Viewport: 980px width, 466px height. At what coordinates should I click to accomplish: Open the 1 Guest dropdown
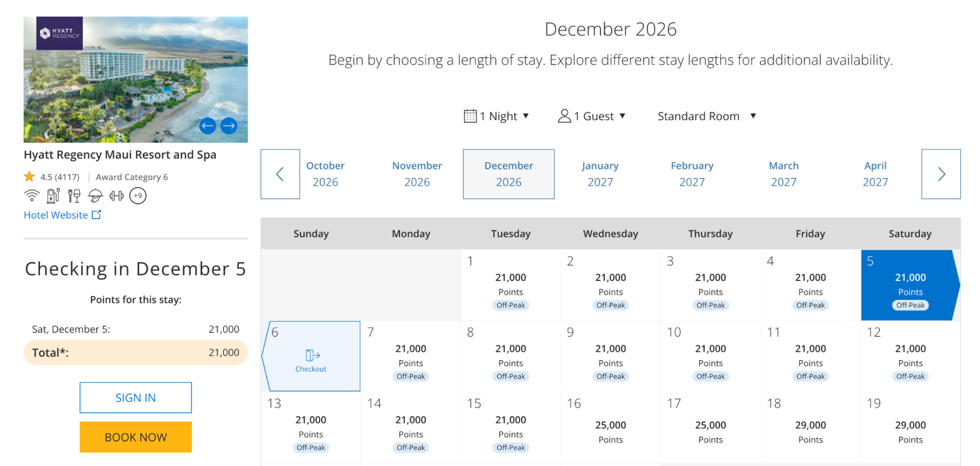(592, 116)
